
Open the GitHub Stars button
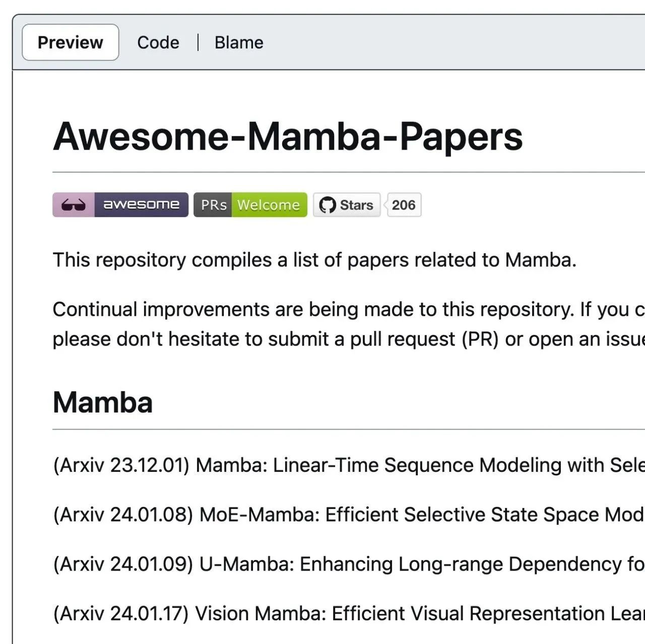[347, 205]
